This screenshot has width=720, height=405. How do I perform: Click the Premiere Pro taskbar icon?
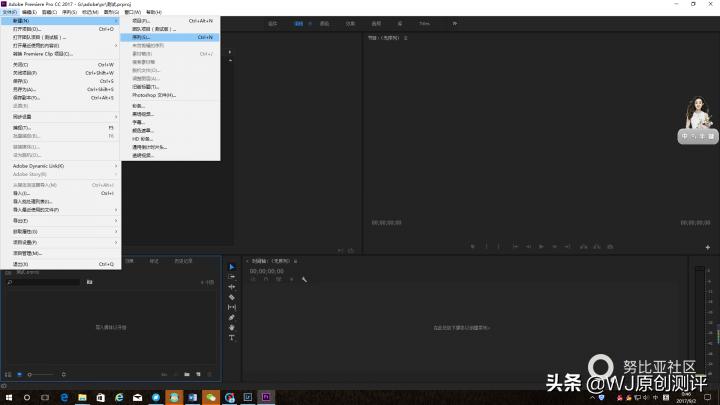pos(266,397)
